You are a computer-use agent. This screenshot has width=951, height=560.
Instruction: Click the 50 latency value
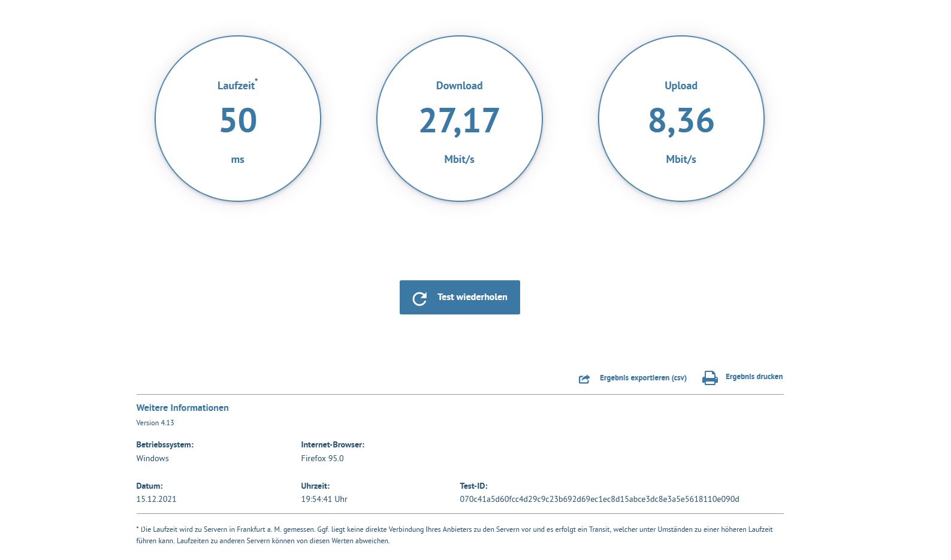pyautogui.click(x=238, y=120)
